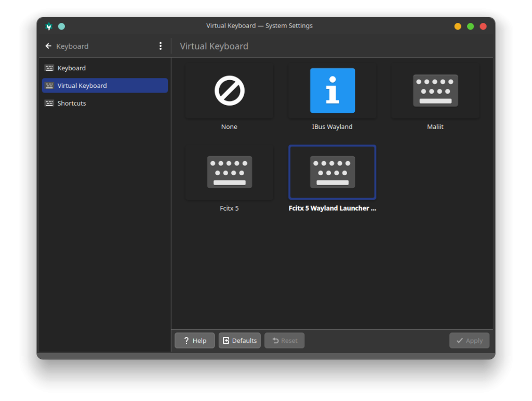Click the window title bar text
532x401 pixels.
259,26
